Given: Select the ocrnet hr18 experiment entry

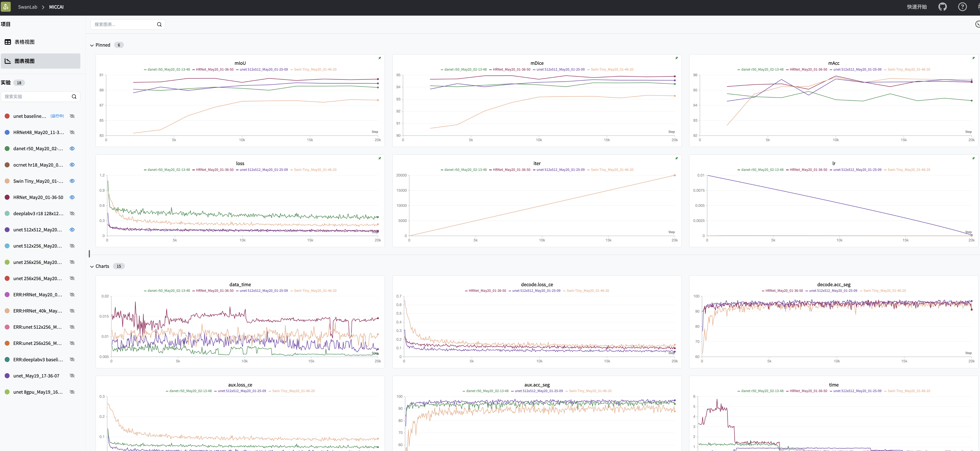Looking at the screenshot, I should (38, 165).
